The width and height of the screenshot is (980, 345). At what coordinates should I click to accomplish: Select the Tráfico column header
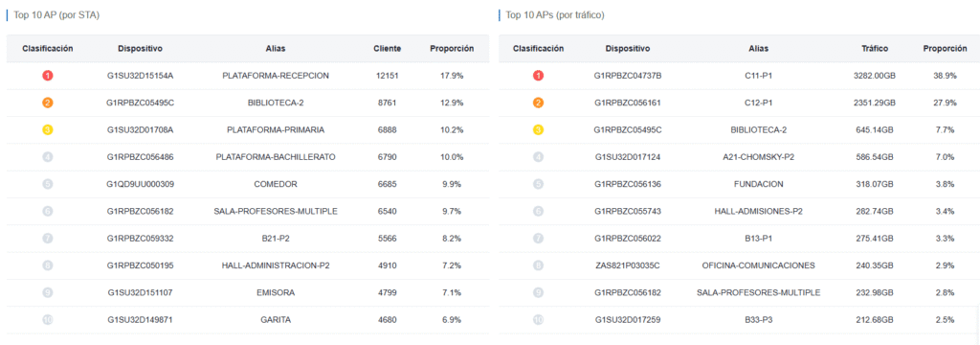[875, 48]
